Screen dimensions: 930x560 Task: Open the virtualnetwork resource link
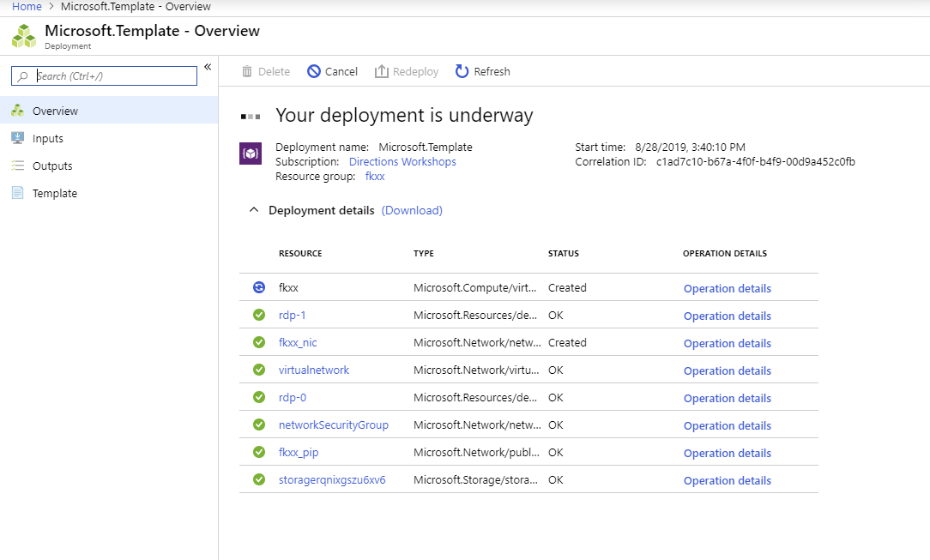[314, 370]
